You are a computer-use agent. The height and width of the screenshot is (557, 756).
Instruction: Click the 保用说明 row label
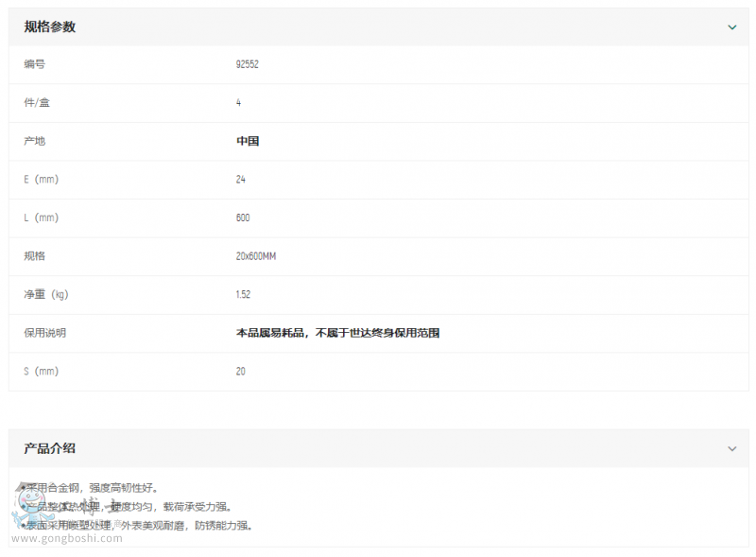point(44,333)
